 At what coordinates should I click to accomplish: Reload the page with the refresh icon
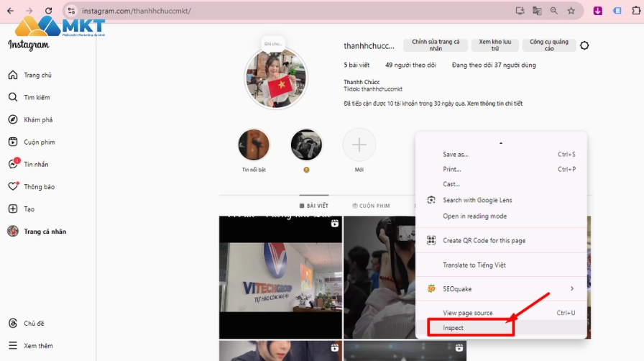48,11
